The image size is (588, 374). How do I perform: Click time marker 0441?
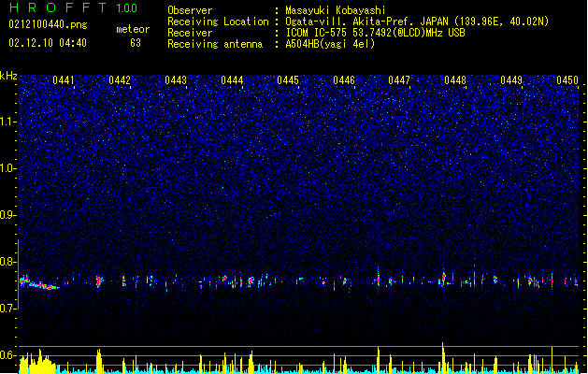click(64, 80)
